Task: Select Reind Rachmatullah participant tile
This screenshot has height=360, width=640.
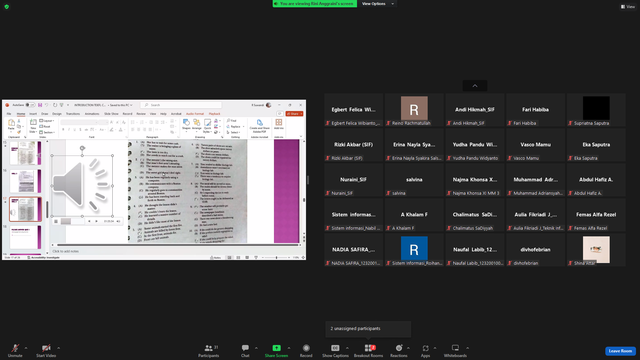Action: [x=414, y=109]
